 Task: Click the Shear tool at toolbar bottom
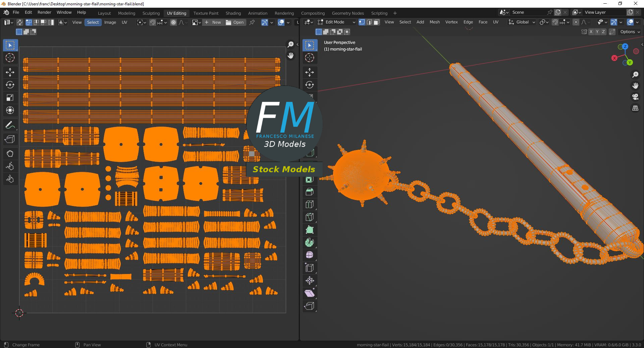[x=310, y=293]
